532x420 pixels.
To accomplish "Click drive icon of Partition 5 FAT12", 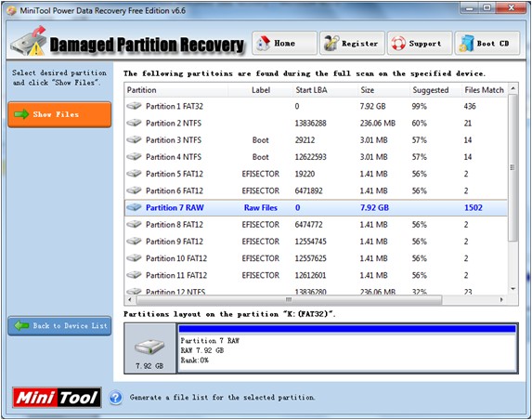I will (x=134, y=174).
